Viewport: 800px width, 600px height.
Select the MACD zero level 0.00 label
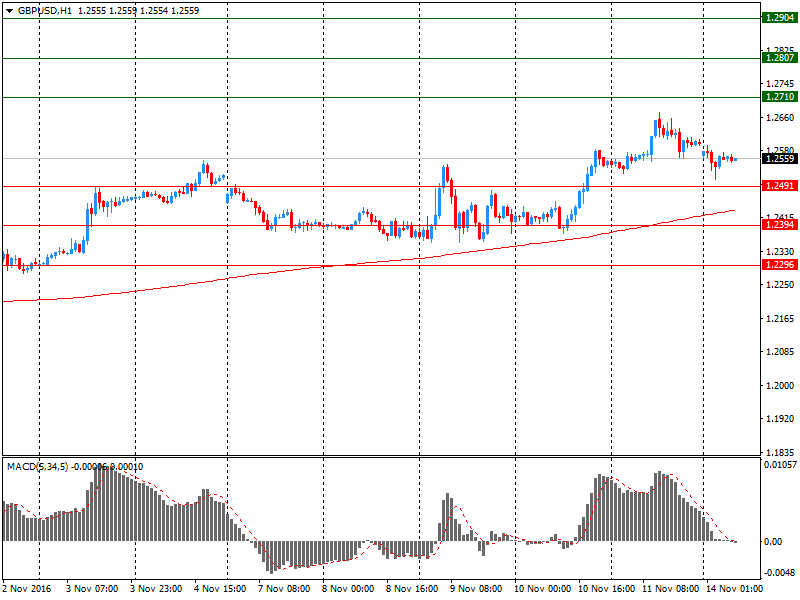pyautogui.click(x=773, y=542)
